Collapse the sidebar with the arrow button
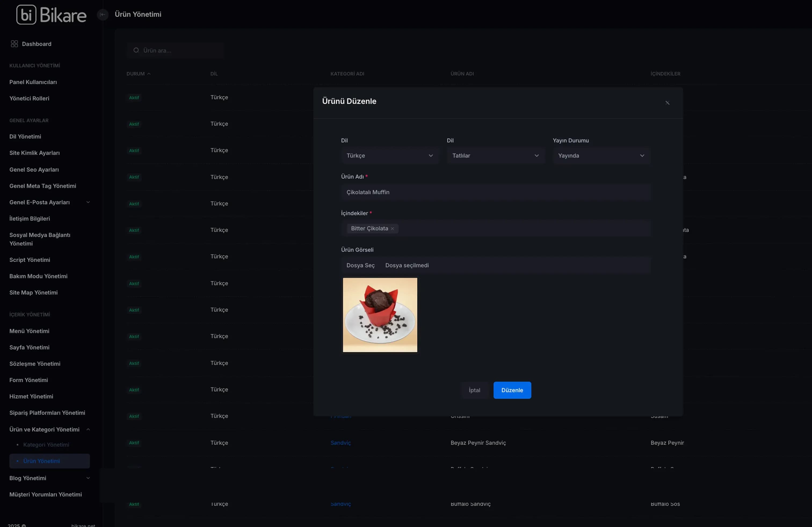812x527 pixels. 102,14
